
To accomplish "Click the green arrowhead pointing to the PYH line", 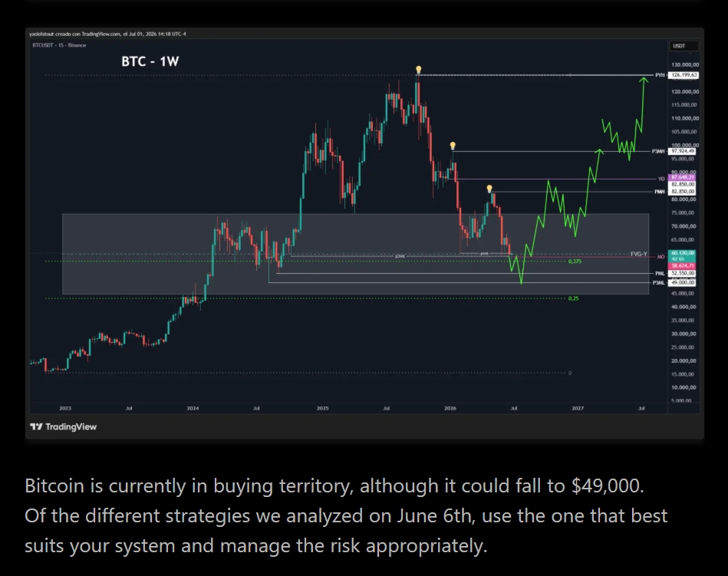I will [644, 81].
